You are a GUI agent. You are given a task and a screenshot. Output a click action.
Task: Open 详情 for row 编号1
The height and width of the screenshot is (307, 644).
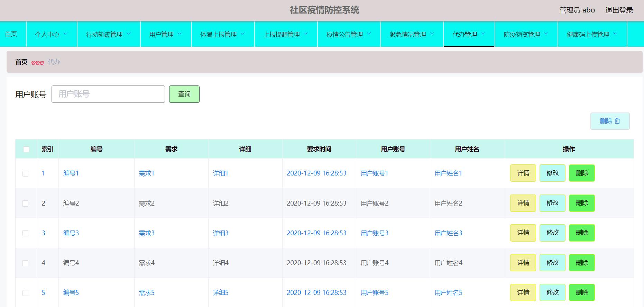coord(523,173)
